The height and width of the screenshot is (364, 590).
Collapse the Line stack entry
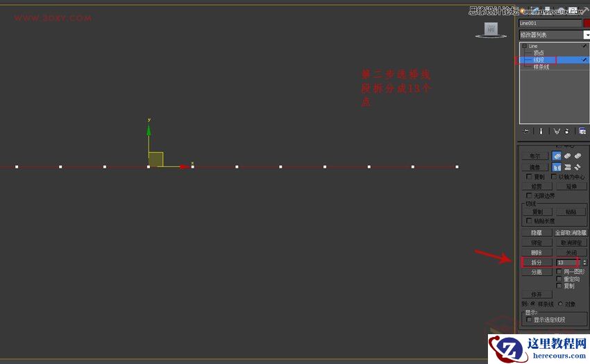(x=524, y=46)
